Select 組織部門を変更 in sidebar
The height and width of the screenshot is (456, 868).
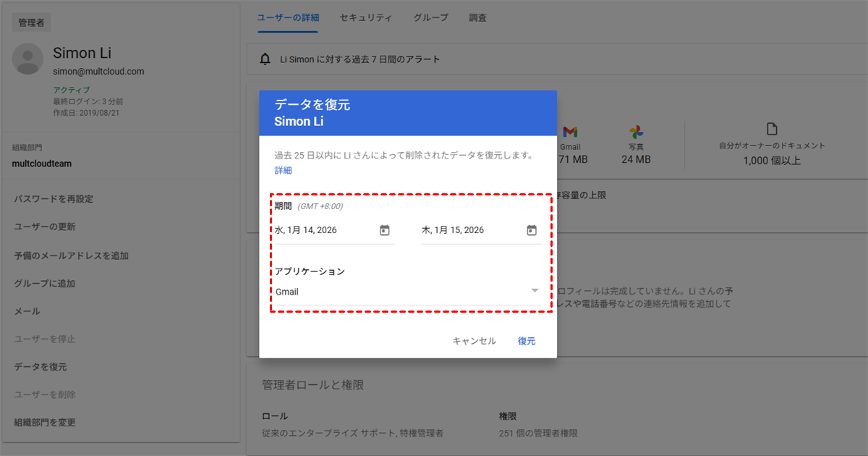click(x=45, y=423)
